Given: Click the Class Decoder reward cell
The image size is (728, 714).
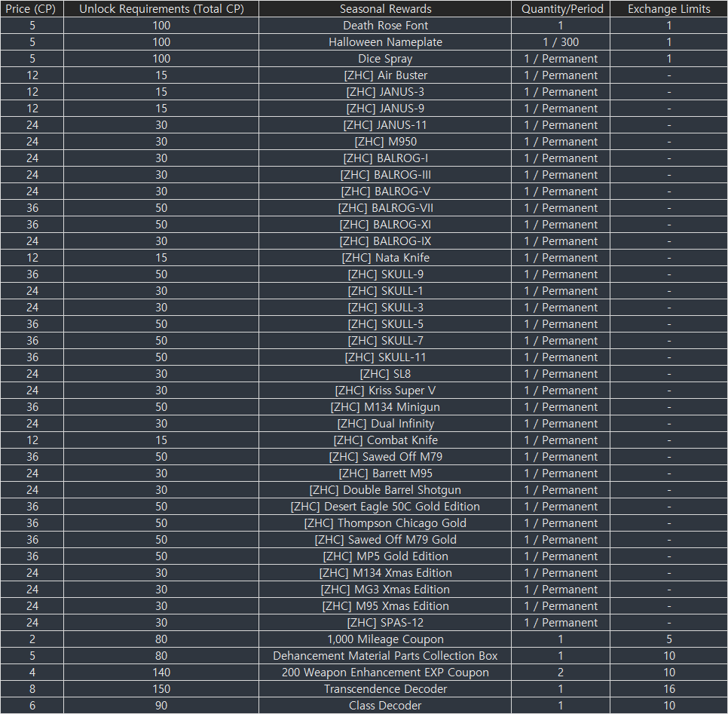Looking at the screenshot, I should pos(385,706).
